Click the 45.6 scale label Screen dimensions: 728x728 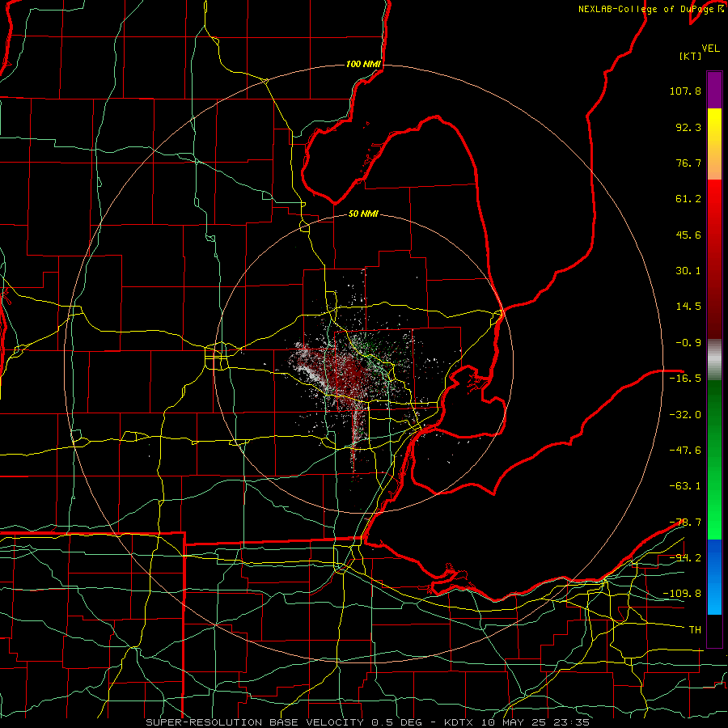point(688,235)
